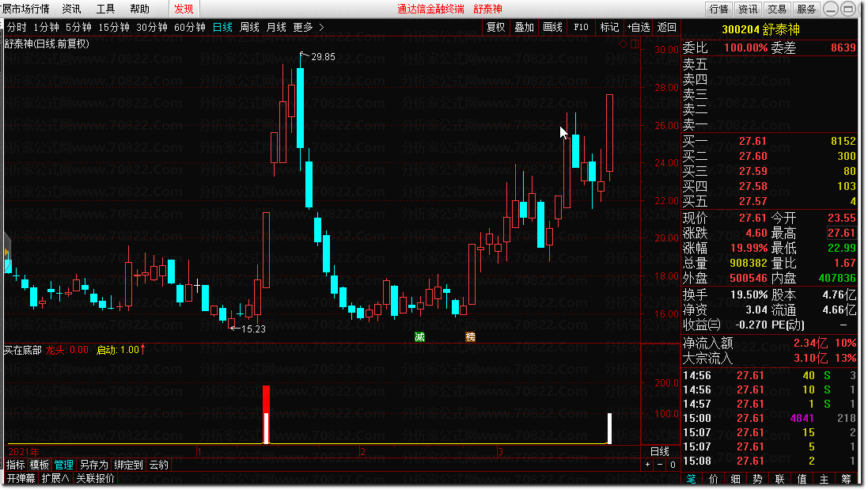Click the 另存为 save-as button
Image resolution: width=868 pixels, height=490 pixels.
(x=94, y=465)
